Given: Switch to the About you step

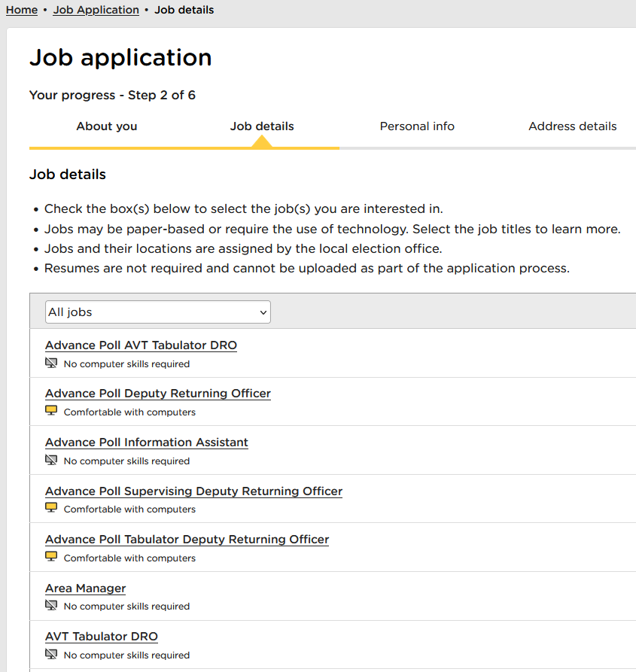Looking at the screenshot, I should click(107, 126).
